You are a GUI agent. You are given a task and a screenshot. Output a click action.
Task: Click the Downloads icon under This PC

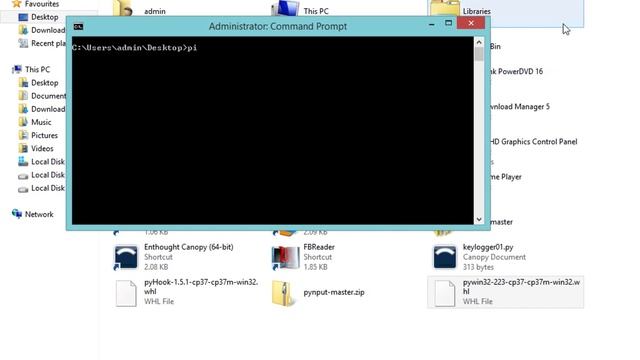(23, 109)
